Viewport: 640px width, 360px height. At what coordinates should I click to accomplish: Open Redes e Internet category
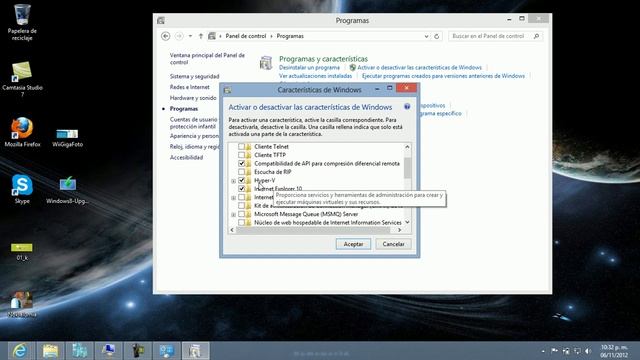tap(189, 87)
